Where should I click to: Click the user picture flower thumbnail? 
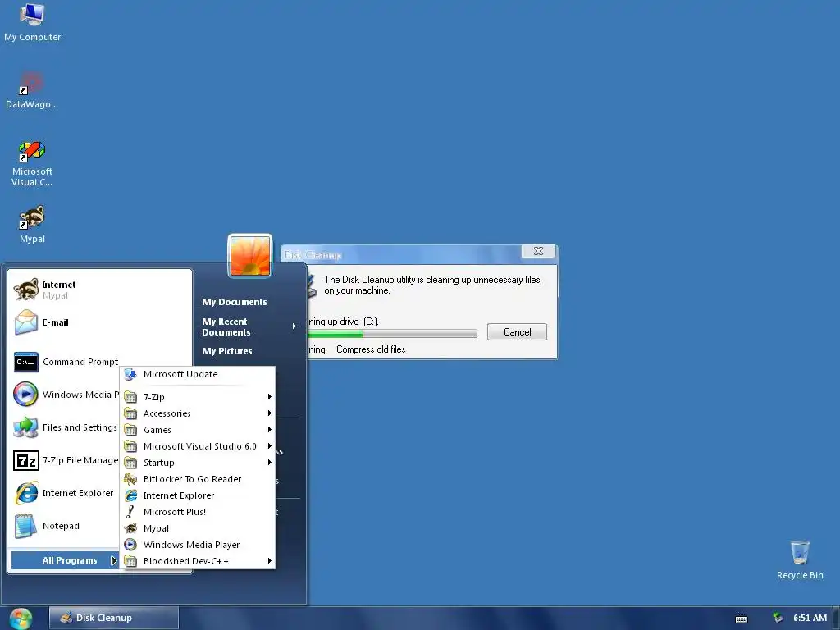(250, 256)
